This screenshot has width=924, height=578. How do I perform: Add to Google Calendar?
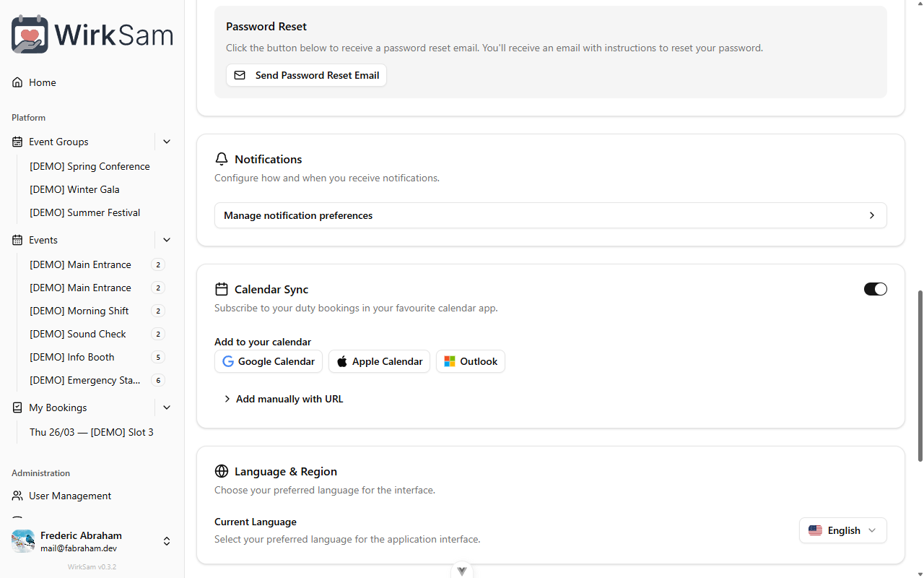click(x=269, y=361)
